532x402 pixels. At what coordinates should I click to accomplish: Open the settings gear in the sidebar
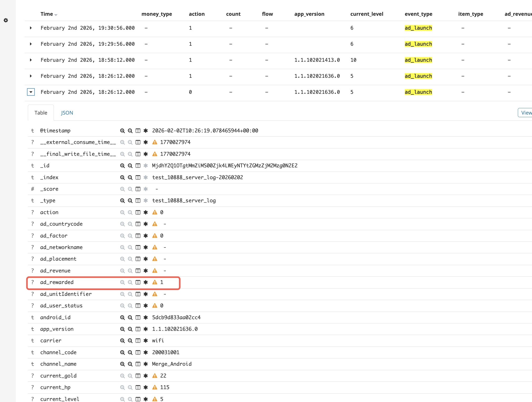[6, 20]
